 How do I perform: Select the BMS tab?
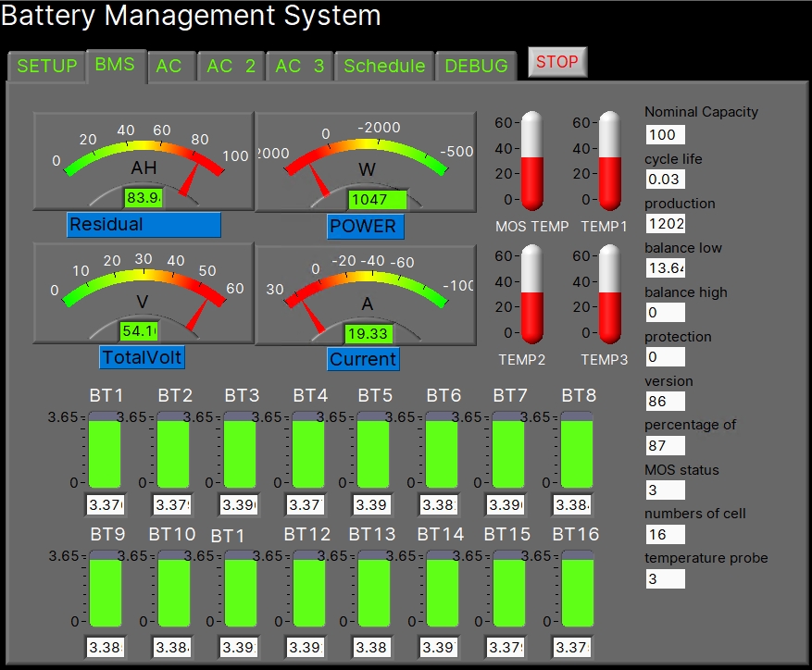[x=116, y=65]
